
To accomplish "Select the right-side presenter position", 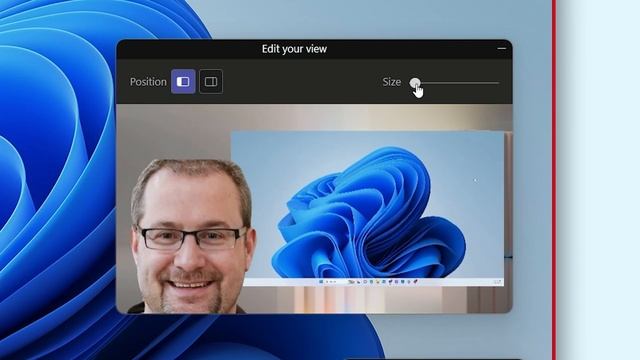I will click(211, 82).
